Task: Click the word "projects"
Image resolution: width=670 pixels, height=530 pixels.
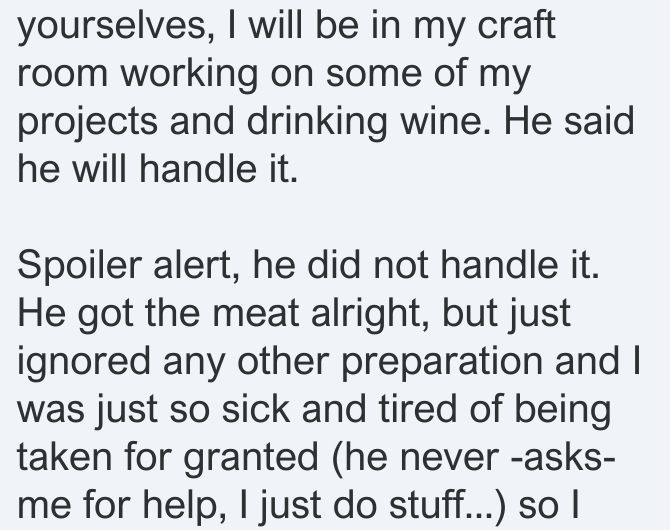Action: coord(88,123)
